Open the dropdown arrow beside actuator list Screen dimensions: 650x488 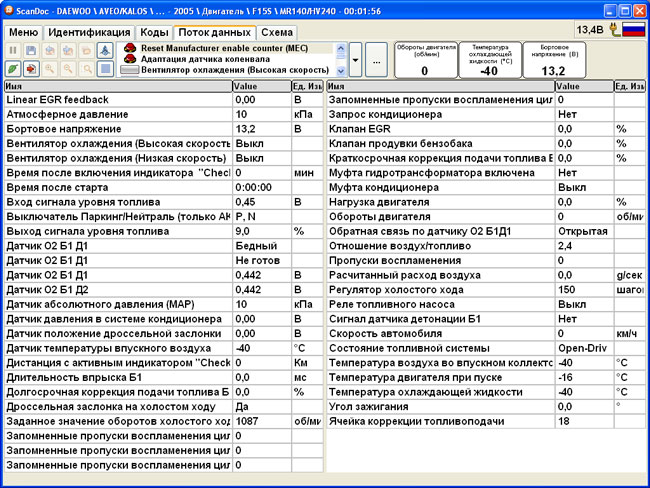point(355,62)
